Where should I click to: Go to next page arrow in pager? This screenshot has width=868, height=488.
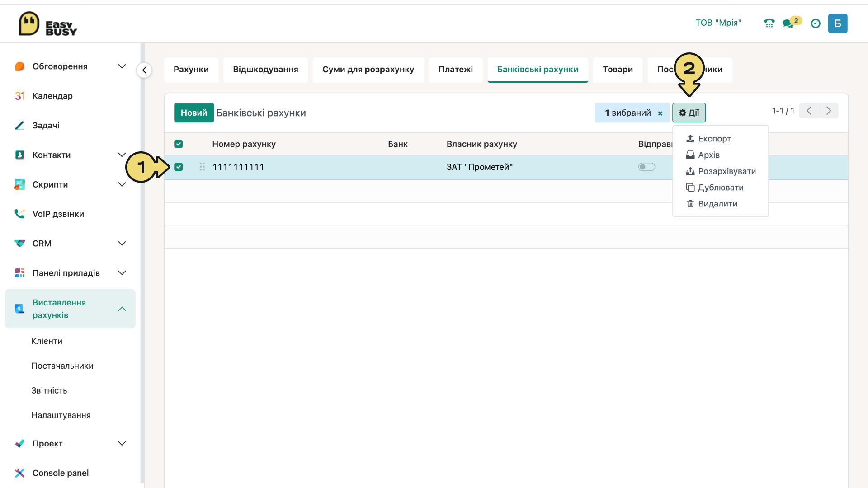829,111
